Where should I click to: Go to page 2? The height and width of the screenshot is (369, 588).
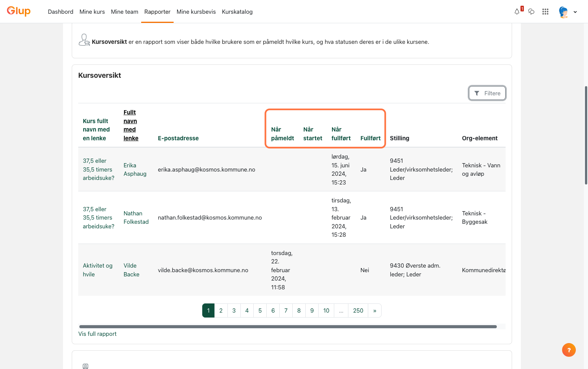coord(221,310)
